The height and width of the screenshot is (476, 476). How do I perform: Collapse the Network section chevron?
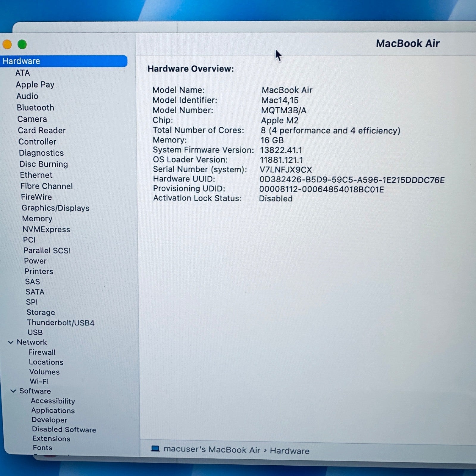point(11,342)
